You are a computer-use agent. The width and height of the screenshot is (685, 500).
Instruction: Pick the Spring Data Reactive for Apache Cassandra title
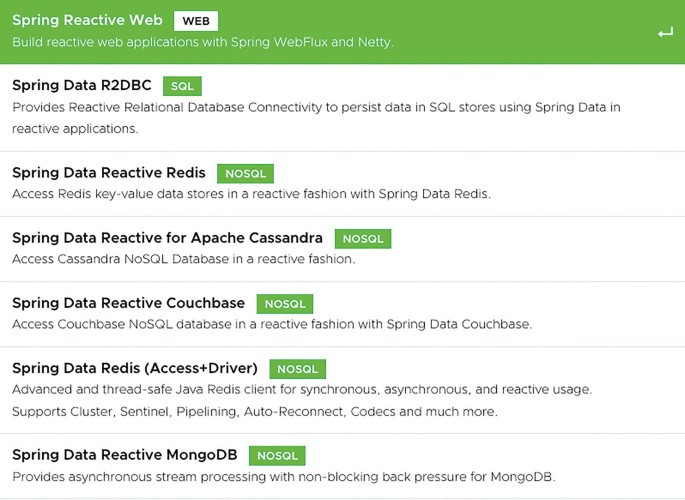167,238
